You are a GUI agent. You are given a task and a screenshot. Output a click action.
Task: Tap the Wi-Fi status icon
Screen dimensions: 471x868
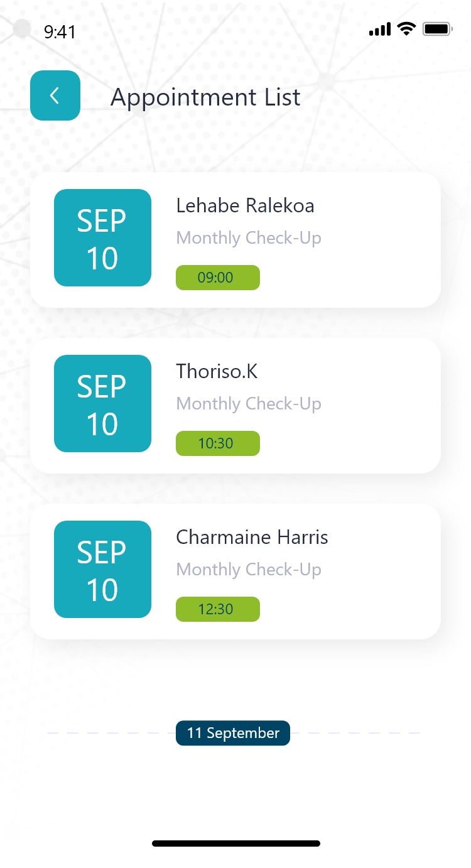click(407, 29)
